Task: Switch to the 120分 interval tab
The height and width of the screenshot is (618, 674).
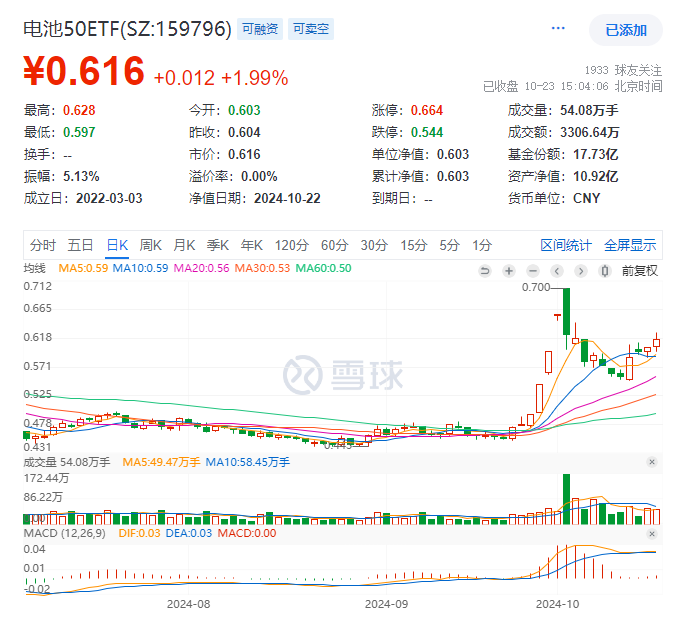Action: [x=292, y=245]
